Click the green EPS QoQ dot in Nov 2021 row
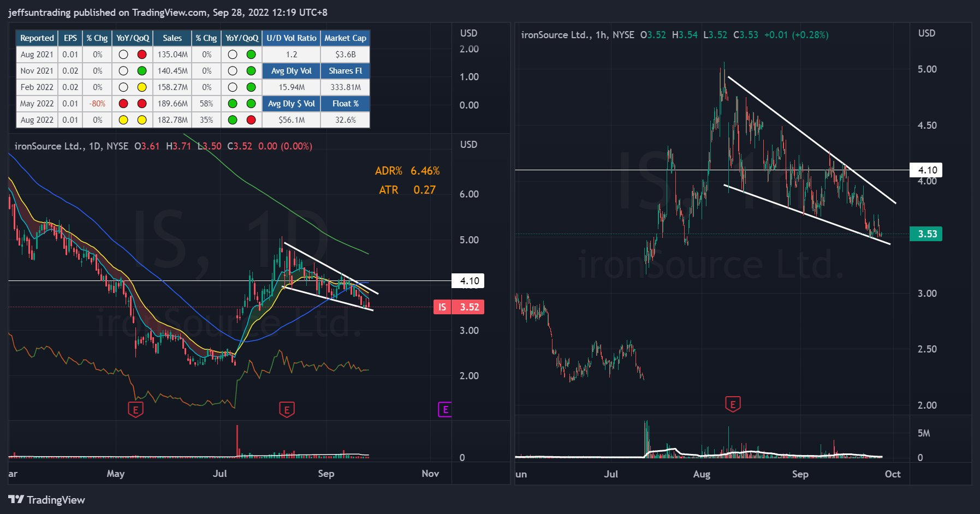 (x=142, y=71)
